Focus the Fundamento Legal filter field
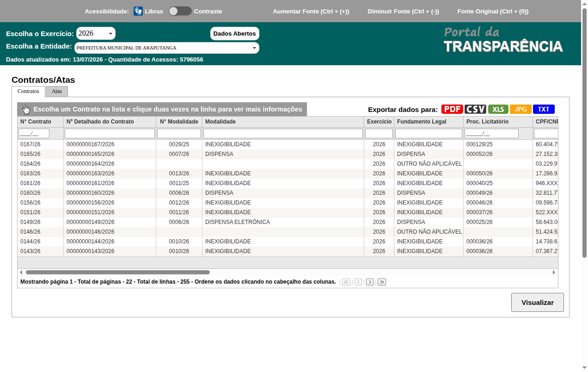This screenshot has width=588, height=372. coord(429,133)
